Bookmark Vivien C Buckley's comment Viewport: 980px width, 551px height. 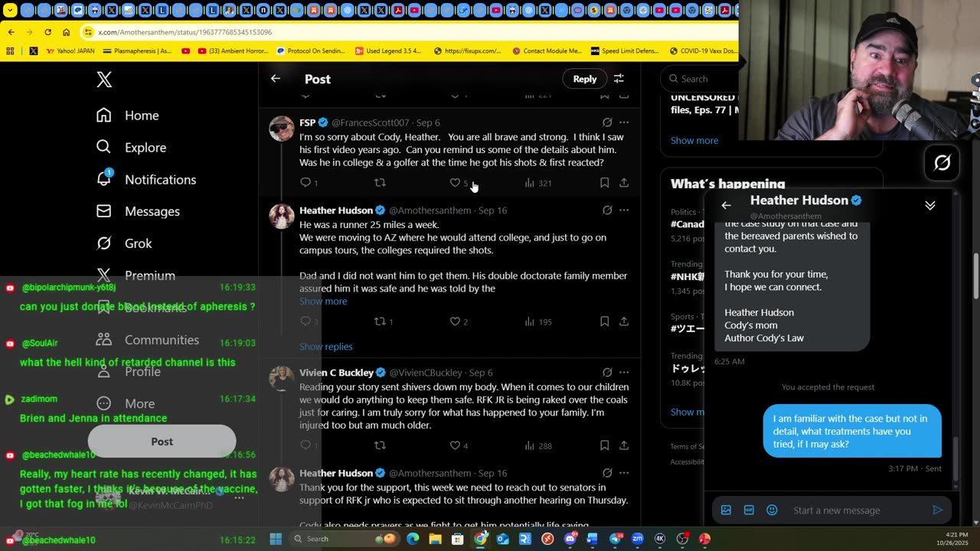(x=604, y=445)
